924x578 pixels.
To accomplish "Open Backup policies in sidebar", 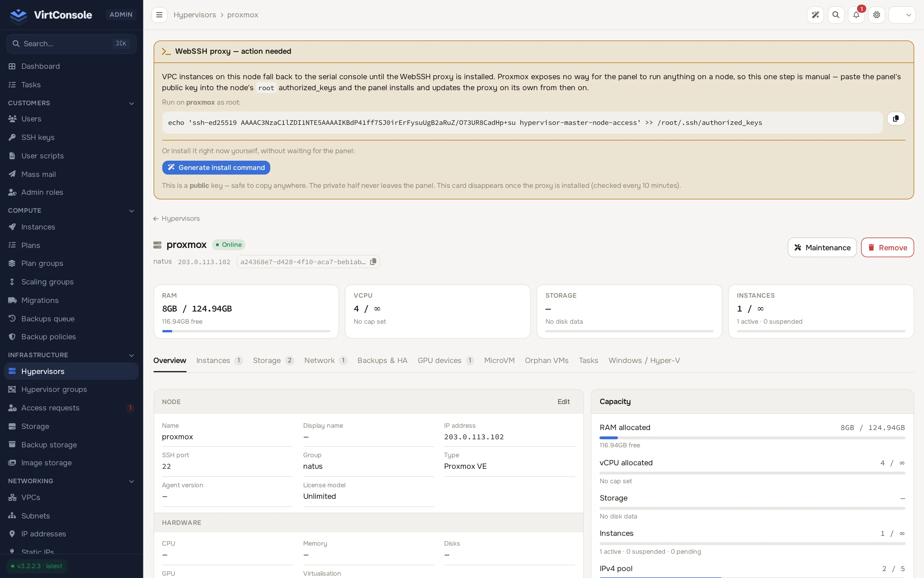I will [x=71, y=337].
